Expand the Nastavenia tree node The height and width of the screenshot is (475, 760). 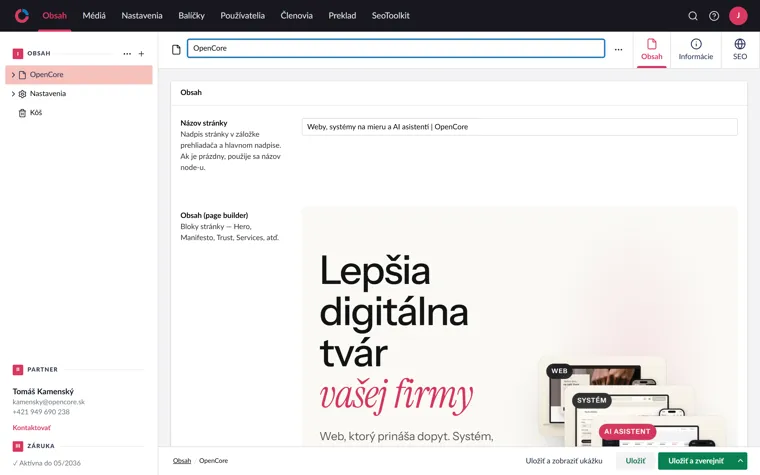pos(13,94)
